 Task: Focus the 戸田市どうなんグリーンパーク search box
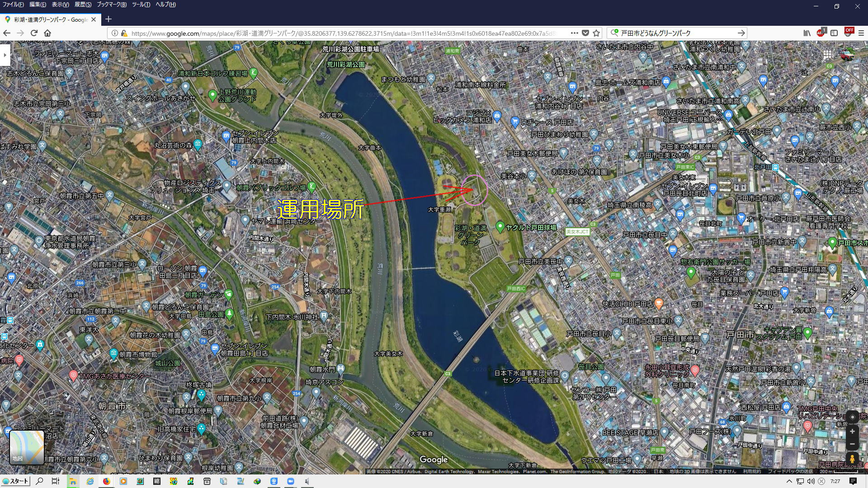pos(676,33)
